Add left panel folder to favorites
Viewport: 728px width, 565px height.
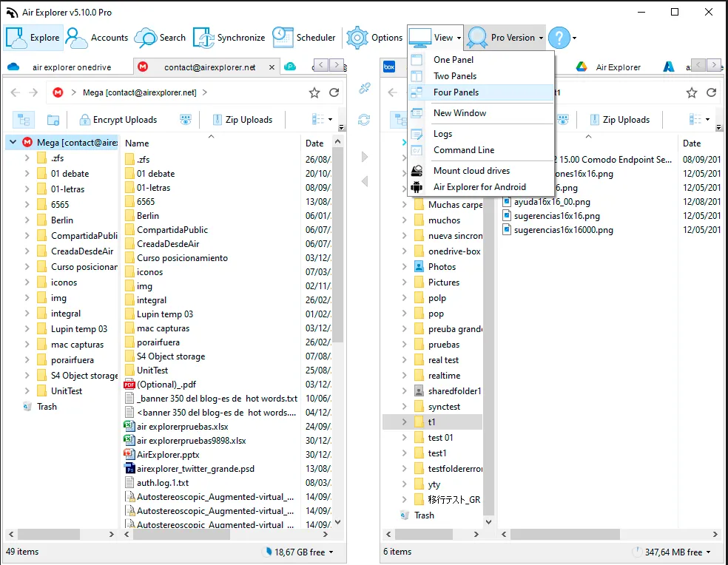pyautogui.click(x=314, y=93)
